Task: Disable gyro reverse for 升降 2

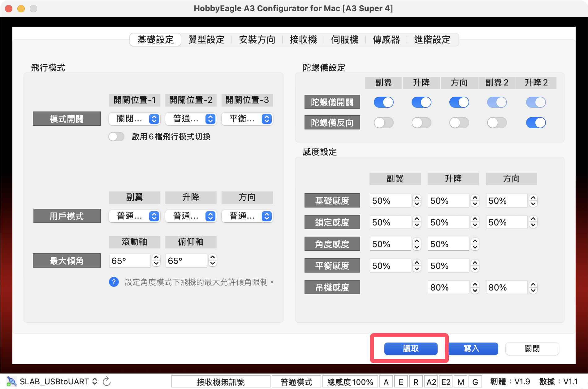Action: click(536, 123)
